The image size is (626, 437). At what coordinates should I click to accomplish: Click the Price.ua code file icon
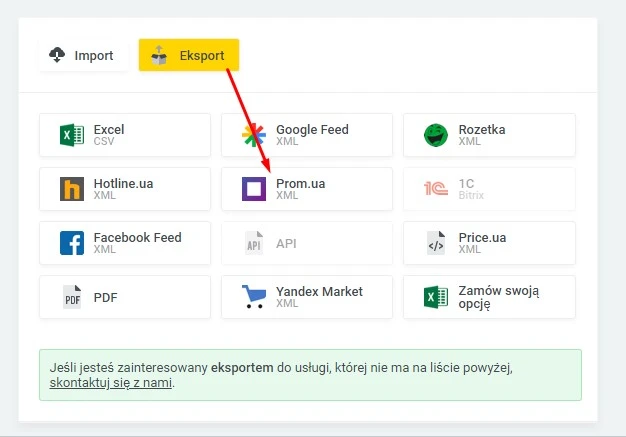pyautogui.click(x=435, y=243)
